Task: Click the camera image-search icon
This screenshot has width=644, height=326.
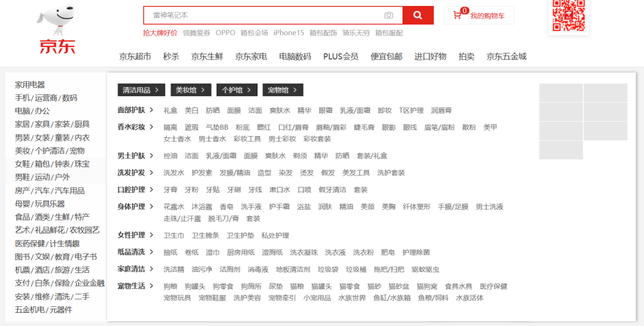Action: pyautogui.click(x=389, y=15)
